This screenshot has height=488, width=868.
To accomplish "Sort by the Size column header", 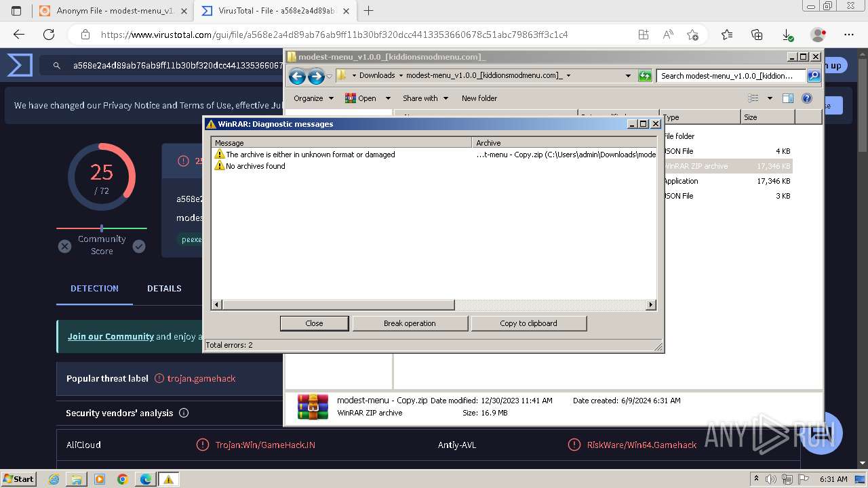I will (x=768, y=117).
